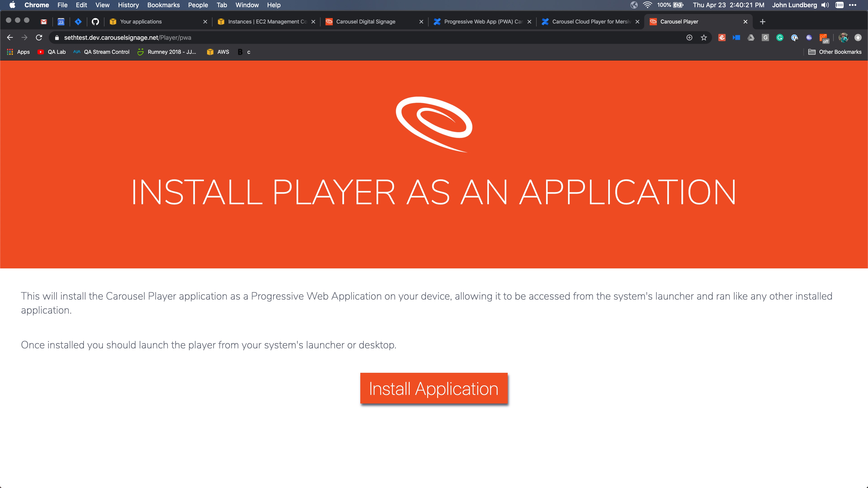Open the History menu
This screenshot has width=868, height=488.
tap(128, 5)
